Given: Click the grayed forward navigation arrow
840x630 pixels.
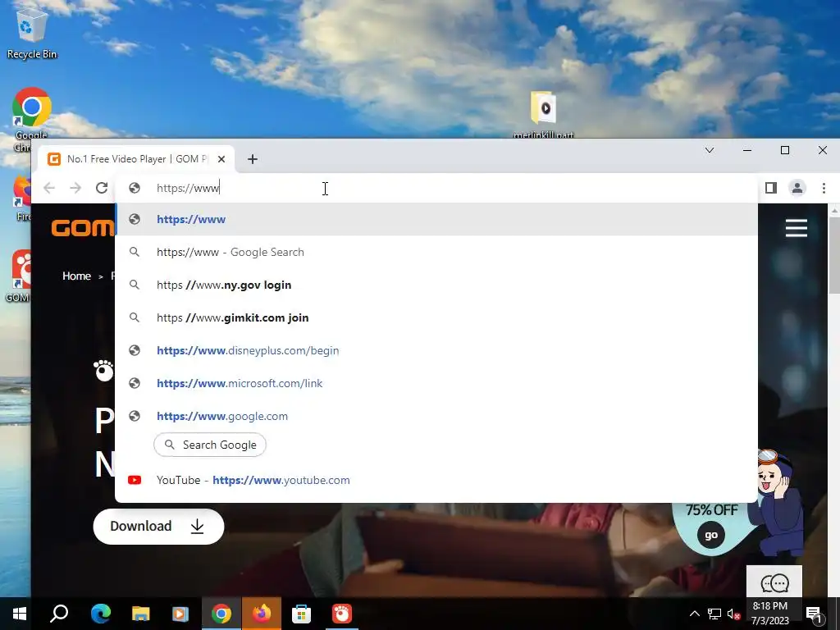Looking at the screenshot, I should coord(75,188).
